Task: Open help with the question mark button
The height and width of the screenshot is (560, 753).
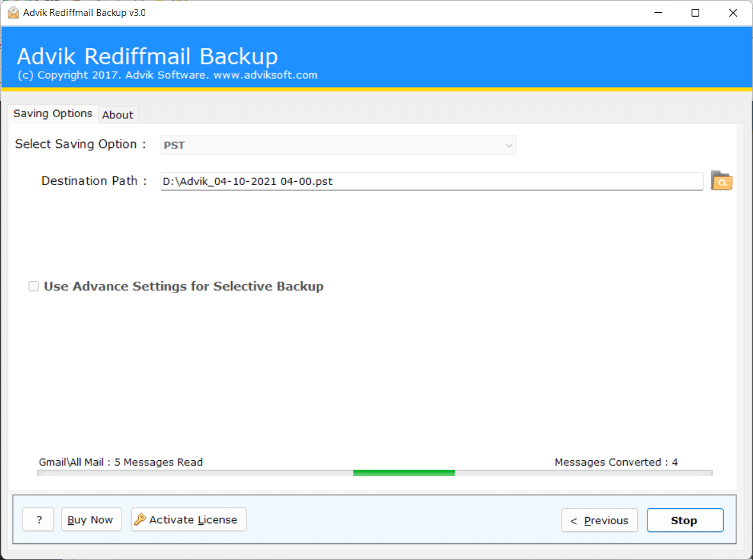Action: (x=38, y=520)
